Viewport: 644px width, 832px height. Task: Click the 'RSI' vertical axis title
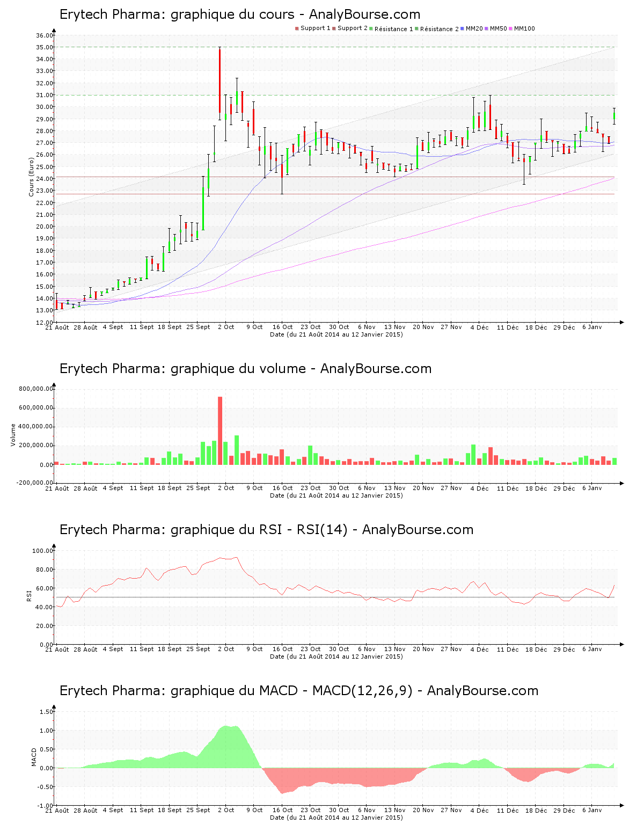[x=28, y=596]
